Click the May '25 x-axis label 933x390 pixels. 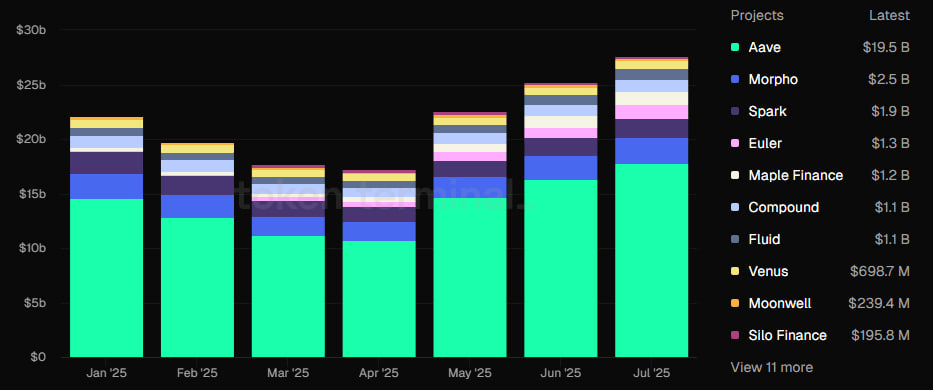point(469,373)
